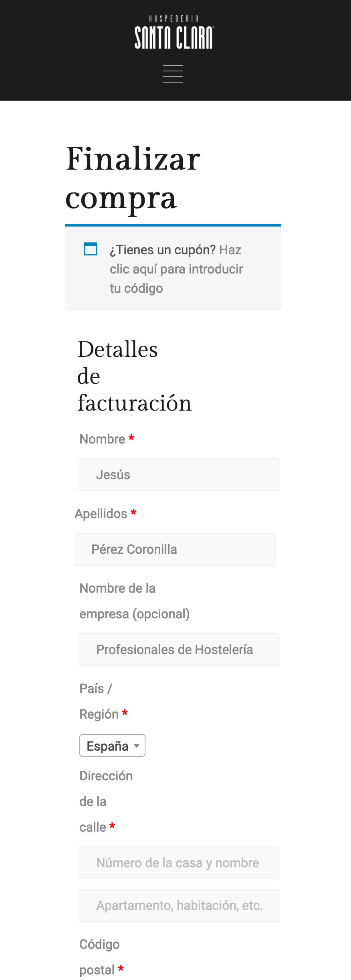Click the apartment, room field
The image size is (351, 980).
coord(180,905)
